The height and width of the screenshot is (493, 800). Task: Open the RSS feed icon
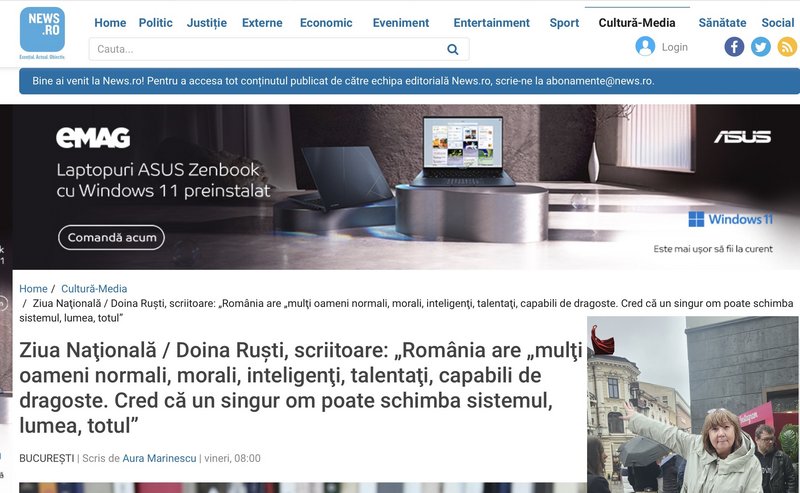tap(787, 47)
